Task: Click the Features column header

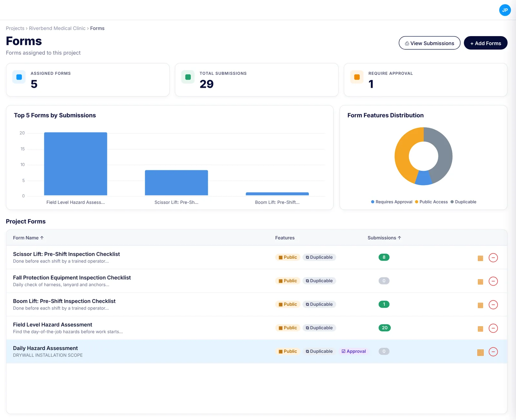Action: pyautogui.click(x=285, y=238)
